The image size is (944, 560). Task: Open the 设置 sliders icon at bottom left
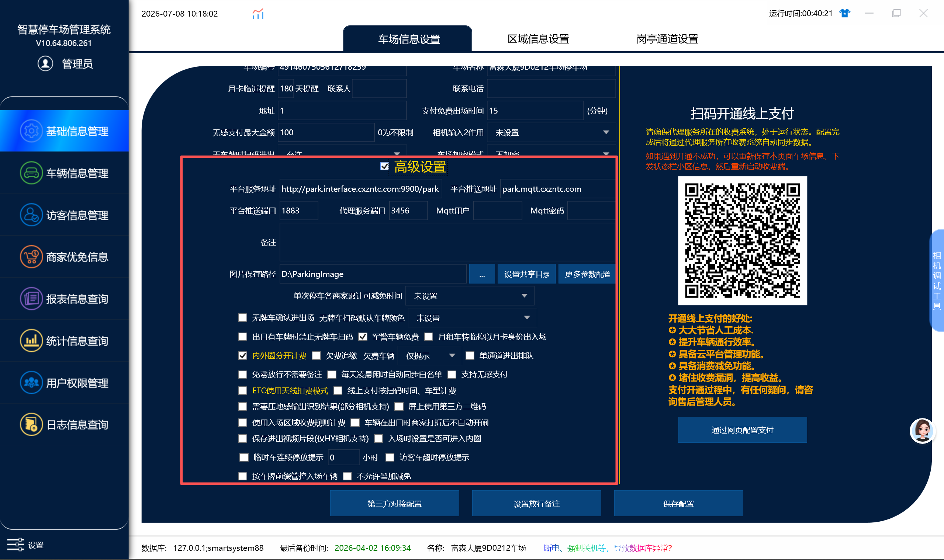pos(15,545)
